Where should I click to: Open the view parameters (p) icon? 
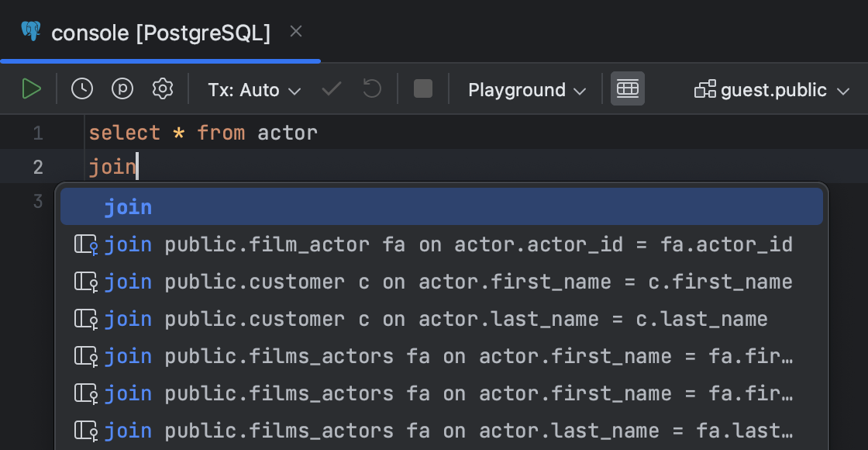tap(122, 88)
